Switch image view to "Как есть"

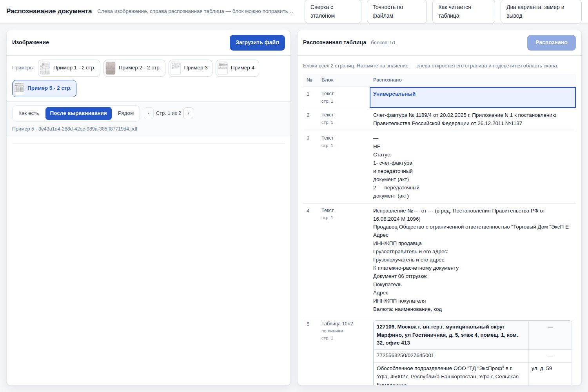[x=29, y=113]
